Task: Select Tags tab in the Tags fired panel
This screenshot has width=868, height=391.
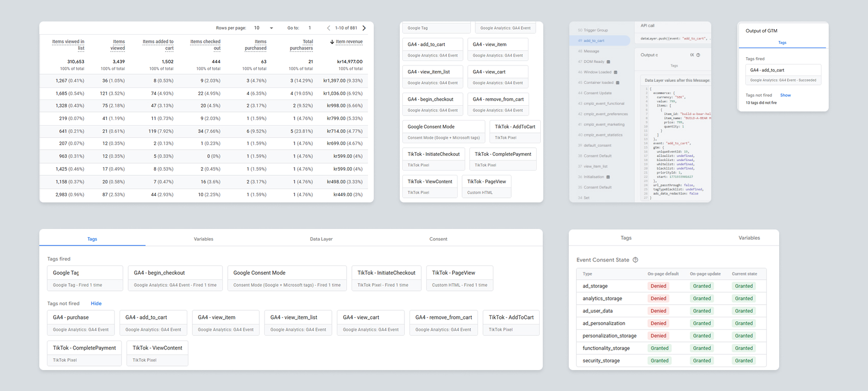Action: (x=92, y=239)
